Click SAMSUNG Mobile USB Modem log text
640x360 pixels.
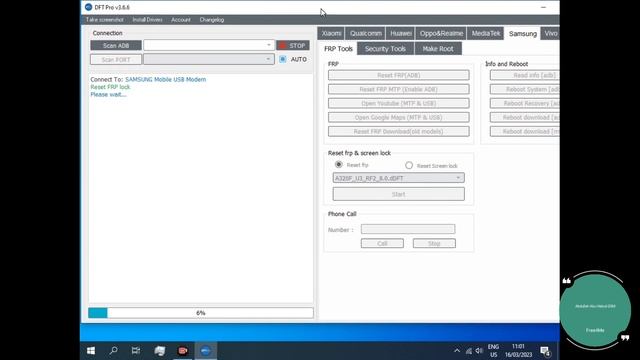click(165, 80)
